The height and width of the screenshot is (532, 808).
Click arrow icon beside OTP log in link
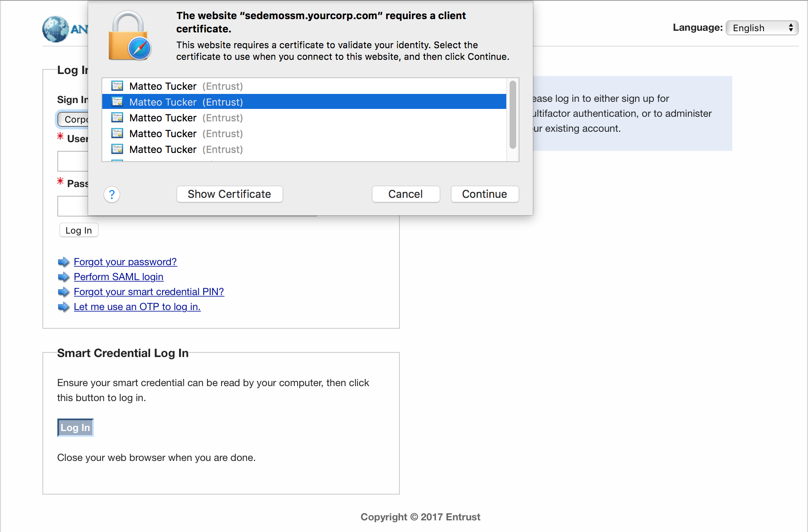tap(64, 307)
